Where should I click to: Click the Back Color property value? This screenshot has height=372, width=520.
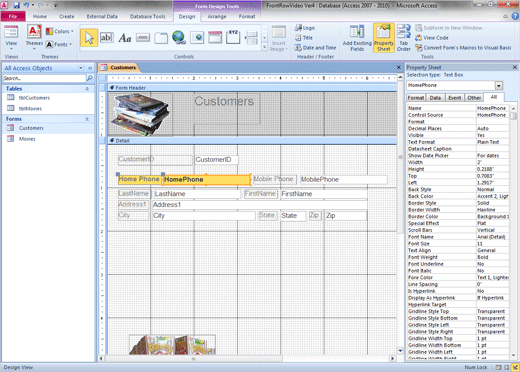492,196
